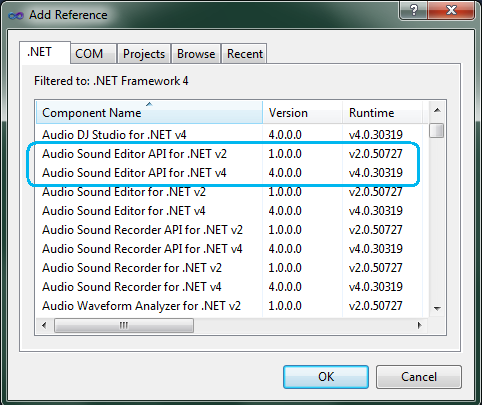Click the Cancel button
The width and height of the screenshot is (482, 405).
tap(419, 377)
